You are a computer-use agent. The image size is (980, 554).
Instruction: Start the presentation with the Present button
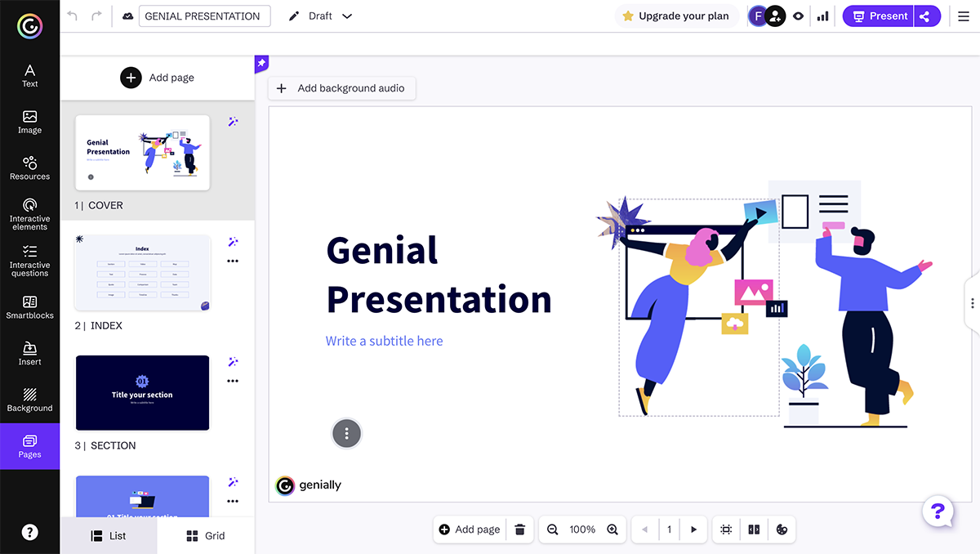[880, 16]
